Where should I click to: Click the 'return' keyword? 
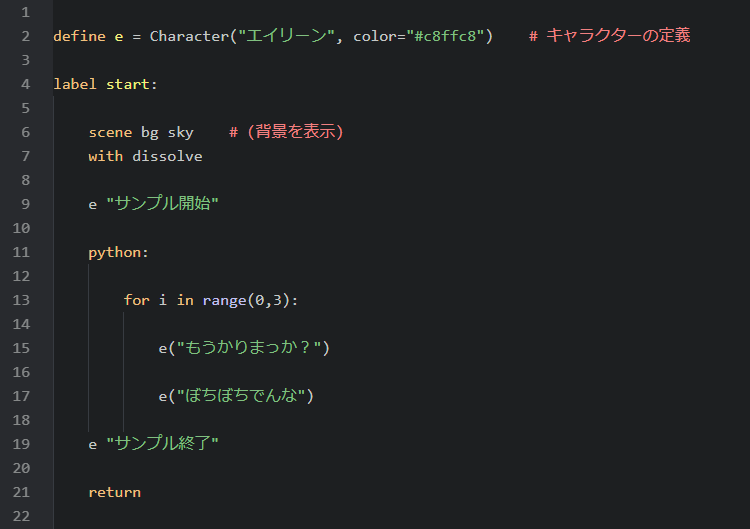coord(115,492)
